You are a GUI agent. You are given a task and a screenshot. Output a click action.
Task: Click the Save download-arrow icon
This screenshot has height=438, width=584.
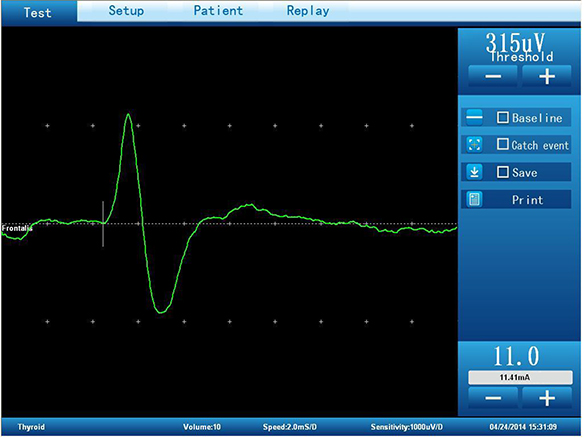(x=474, y=172)
